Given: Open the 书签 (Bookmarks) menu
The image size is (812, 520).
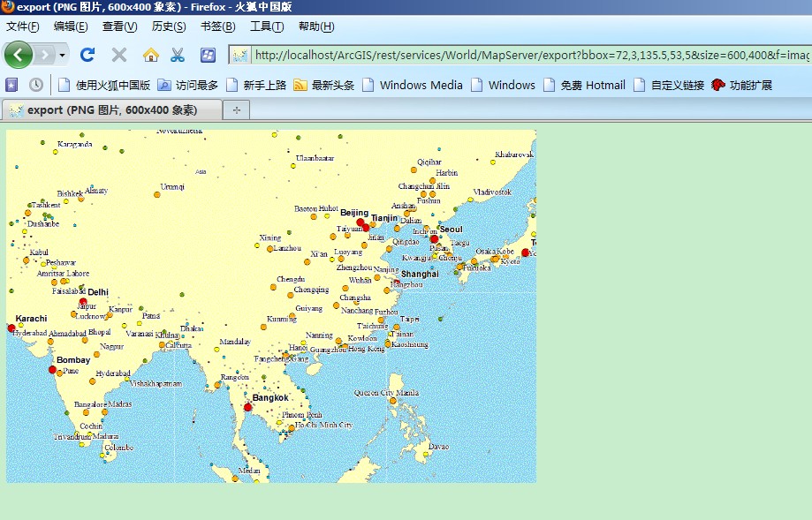Looking at the screenshot, I should 216,26.
